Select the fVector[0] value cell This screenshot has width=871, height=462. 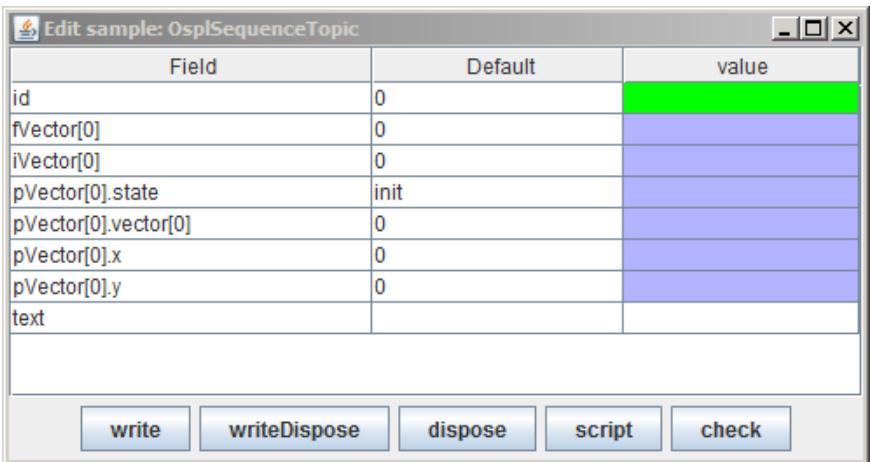click(741, 130)
